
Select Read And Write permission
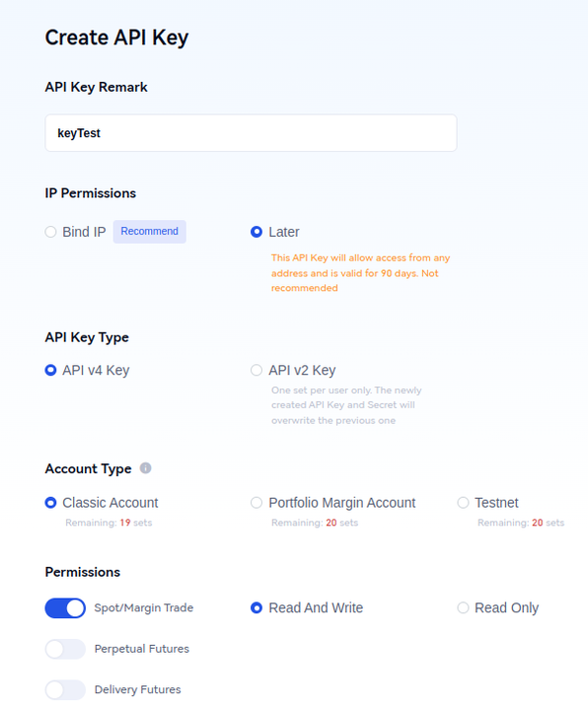tap(257, 607)
